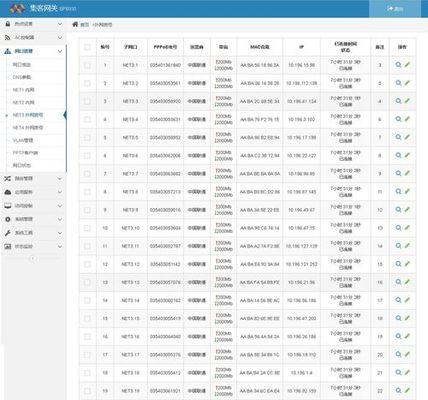Edit the NET3.2 row using pencil icon
The width and height of the screenshot is (428, 400).
[x=407, y=83]
